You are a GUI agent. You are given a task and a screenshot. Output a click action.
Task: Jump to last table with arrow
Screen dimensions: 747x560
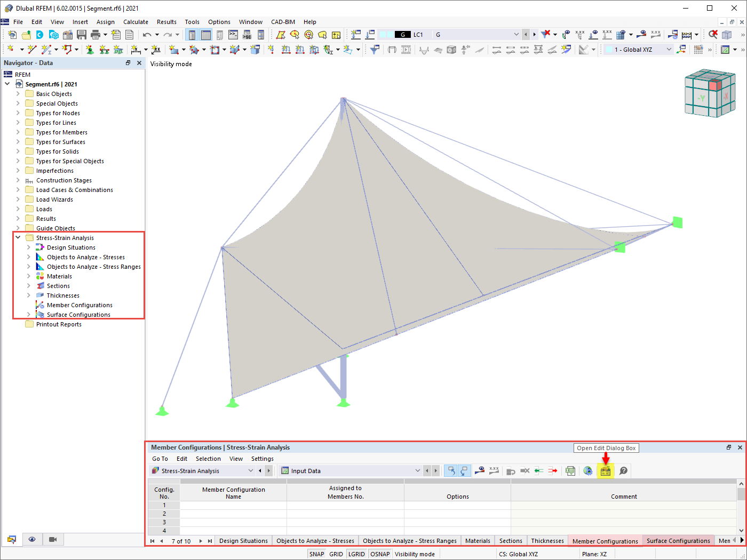[x=210, y=541]
